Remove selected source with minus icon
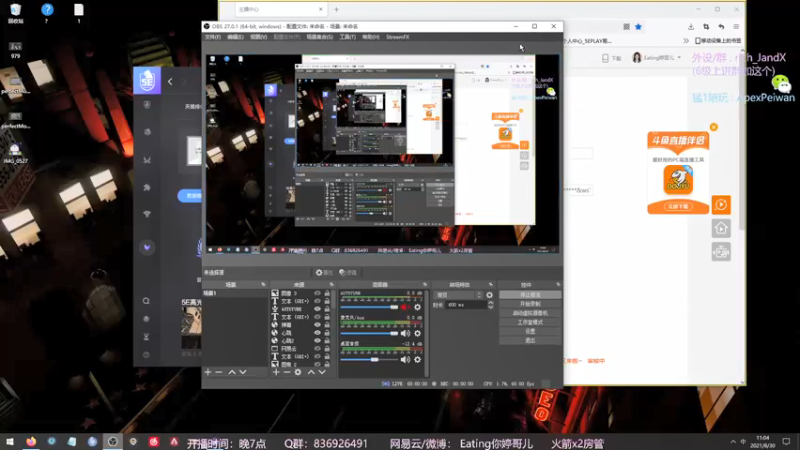 [x=287, y=372]
